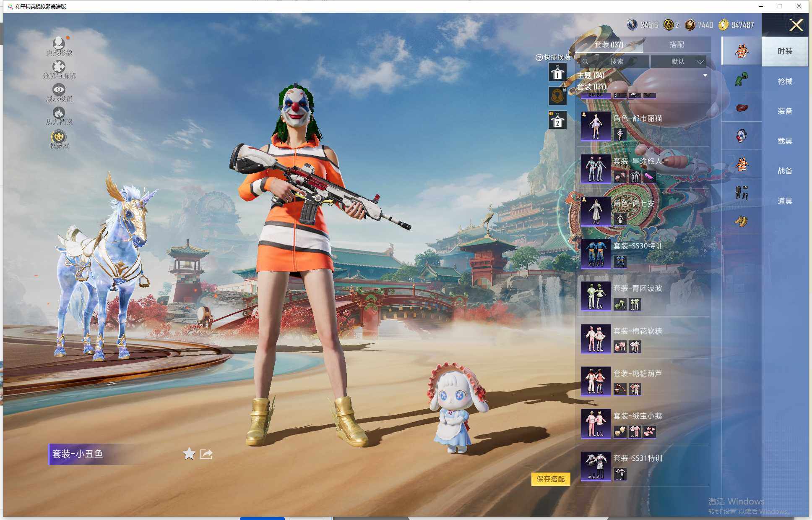Select the golden shoes category icon
812x520 pixels.
pyautogui.click(x=741, y=221)
